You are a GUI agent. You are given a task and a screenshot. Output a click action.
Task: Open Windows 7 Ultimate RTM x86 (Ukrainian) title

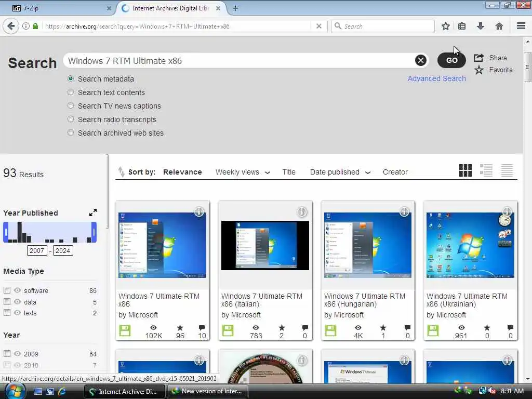point(467,300)
